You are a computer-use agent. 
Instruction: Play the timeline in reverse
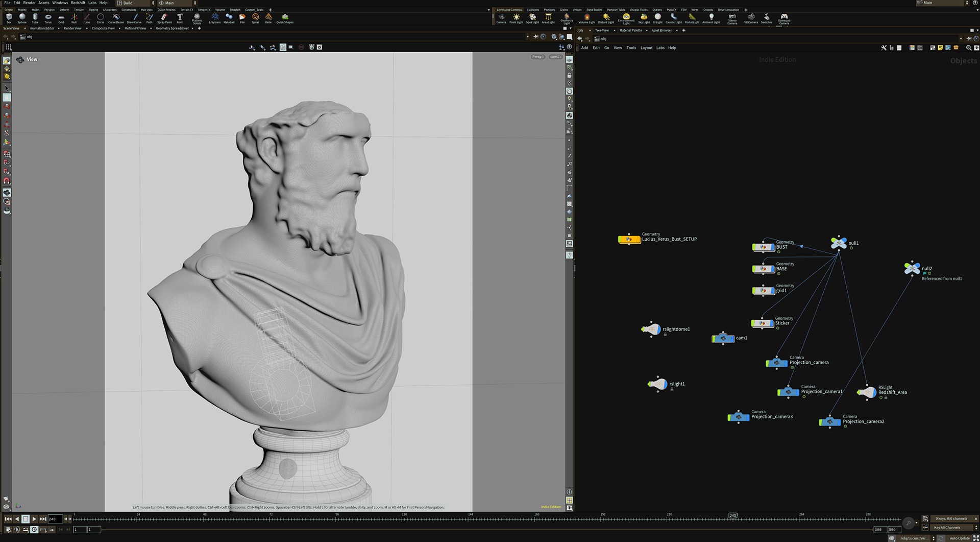[17, 519]
